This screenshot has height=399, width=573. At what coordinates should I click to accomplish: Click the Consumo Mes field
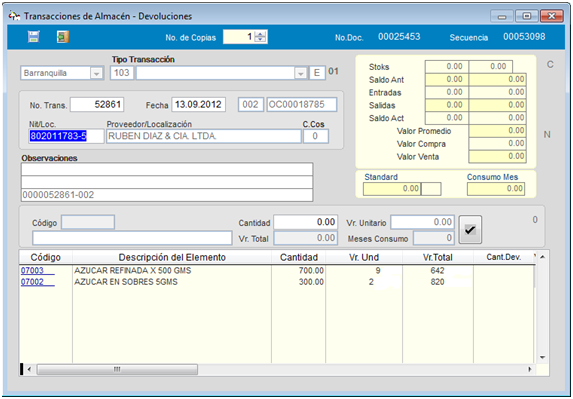click(496, 189)
